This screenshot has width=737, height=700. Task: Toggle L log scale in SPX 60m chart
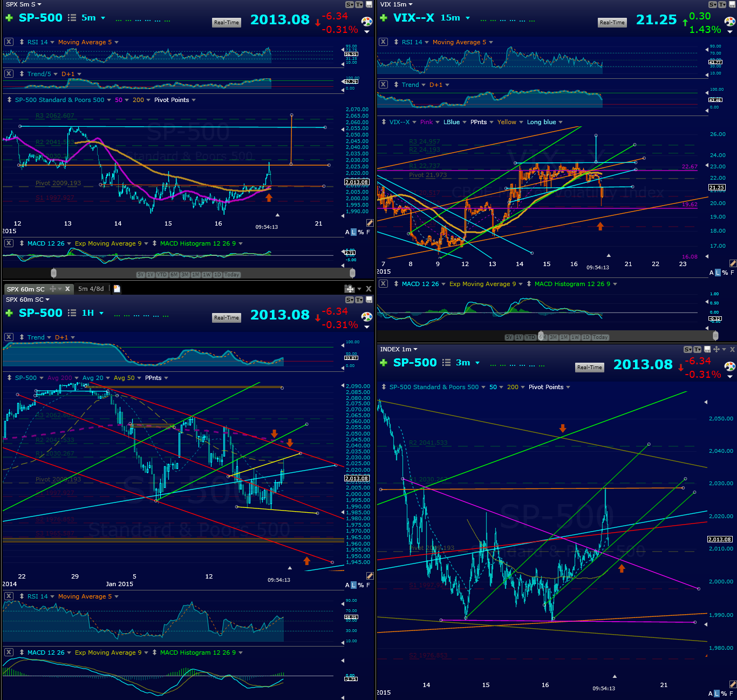click(x=353, y=585)
